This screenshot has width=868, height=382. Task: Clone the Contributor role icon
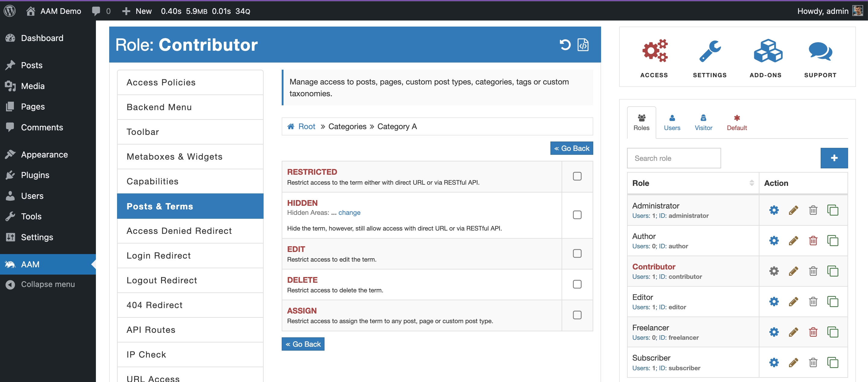pos(833,271)
